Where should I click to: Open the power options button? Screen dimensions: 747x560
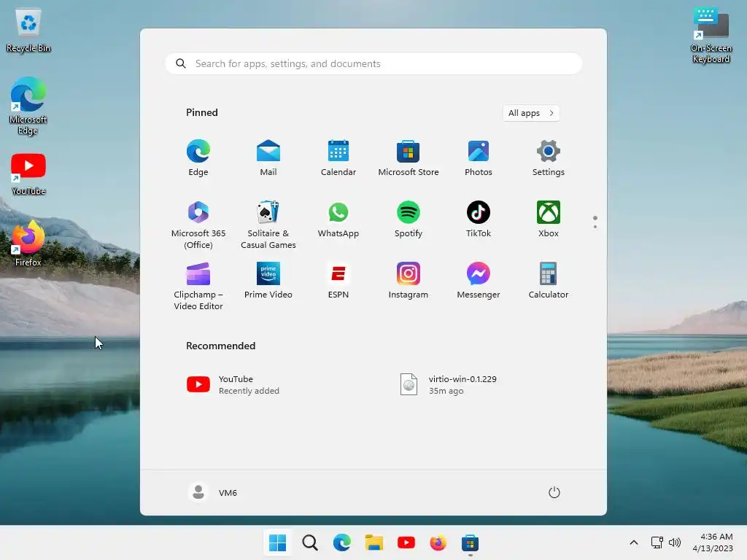[554, 492]
